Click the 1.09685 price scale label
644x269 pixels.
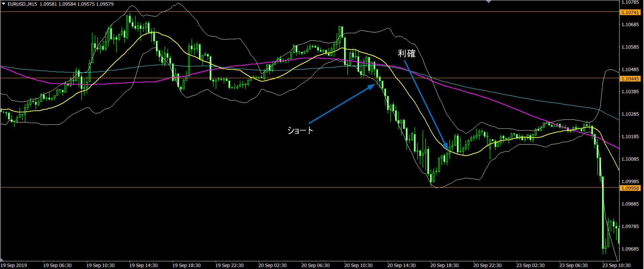coord(630,249)
